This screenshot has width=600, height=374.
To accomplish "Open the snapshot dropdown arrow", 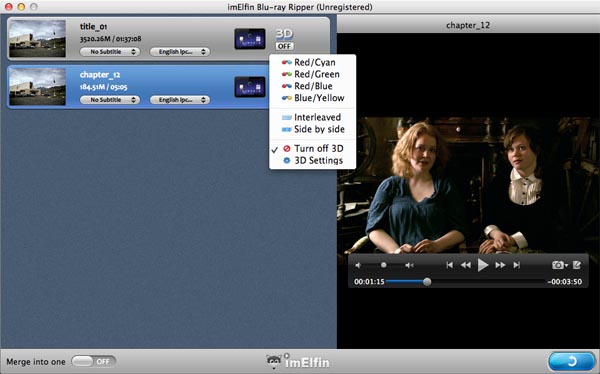I will (x=566, y=265).
